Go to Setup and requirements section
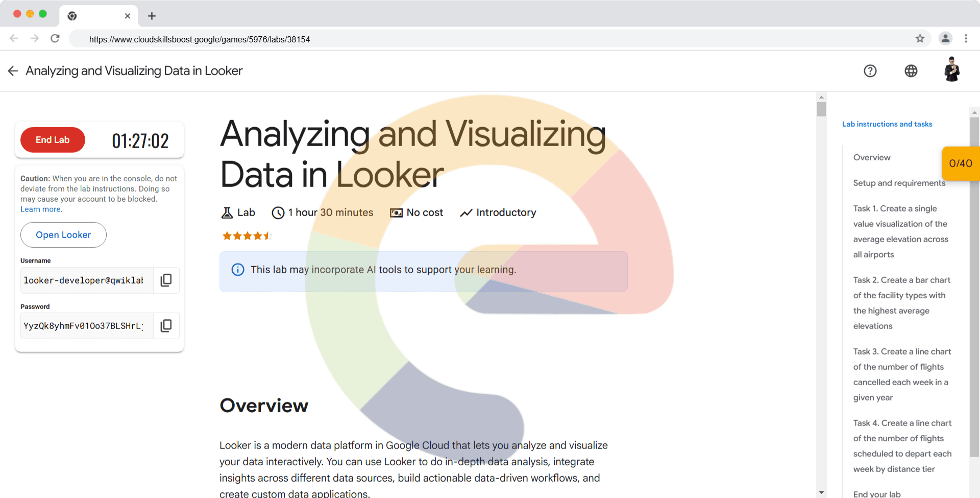 tap(899, 183)
